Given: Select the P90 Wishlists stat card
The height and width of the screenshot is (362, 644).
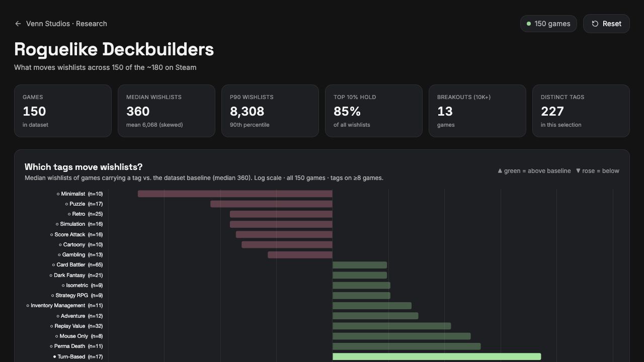Looking at the screenshot, I should point(270,111).
